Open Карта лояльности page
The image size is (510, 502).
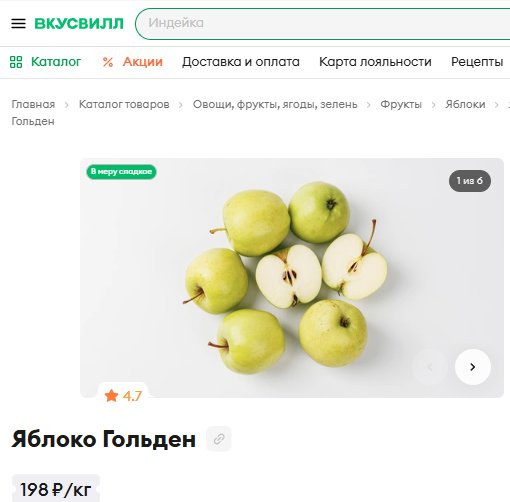tap(375, 62)
